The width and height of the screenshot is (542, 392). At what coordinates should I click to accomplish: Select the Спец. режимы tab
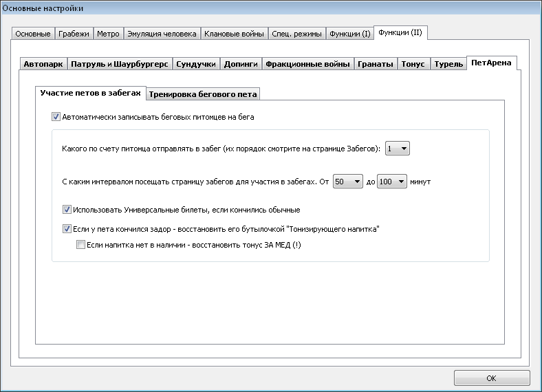(296, 34)
